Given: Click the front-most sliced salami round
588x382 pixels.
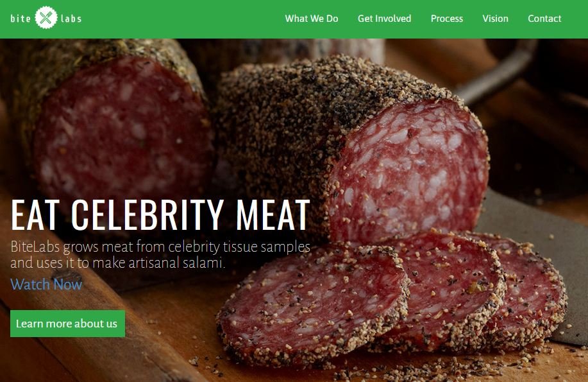Looking at the screenshot, I should (x=311, y=304).
